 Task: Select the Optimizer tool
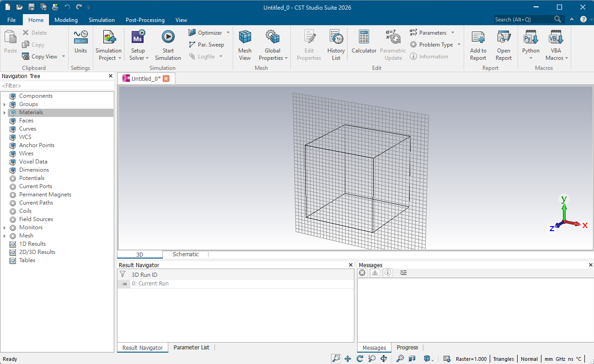(x=205, y=33)
